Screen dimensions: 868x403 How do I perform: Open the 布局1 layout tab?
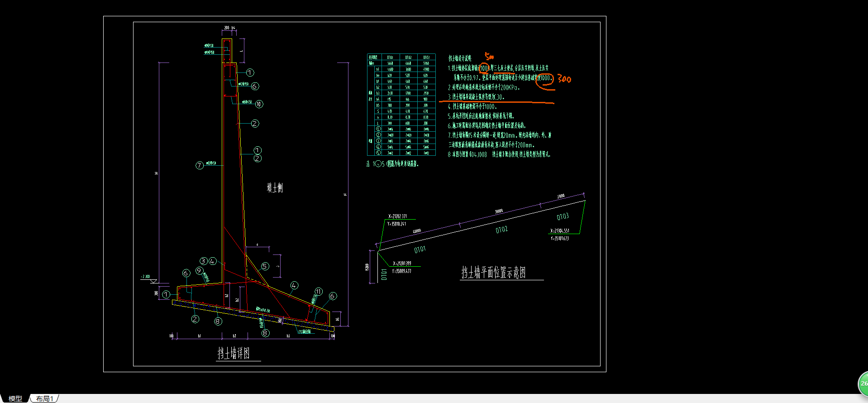[45, 398]
